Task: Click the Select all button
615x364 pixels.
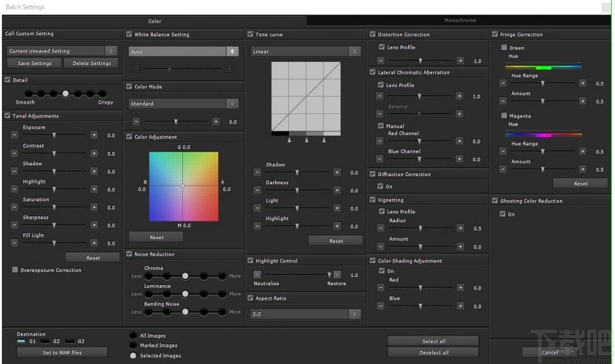Action: [433, 341]
